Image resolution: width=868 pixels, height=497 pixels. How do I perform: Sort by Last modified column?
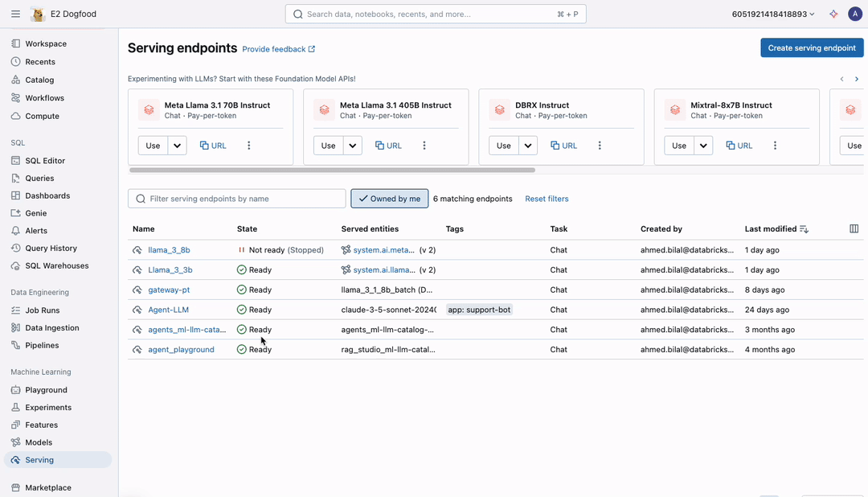(x=770, y=228)
